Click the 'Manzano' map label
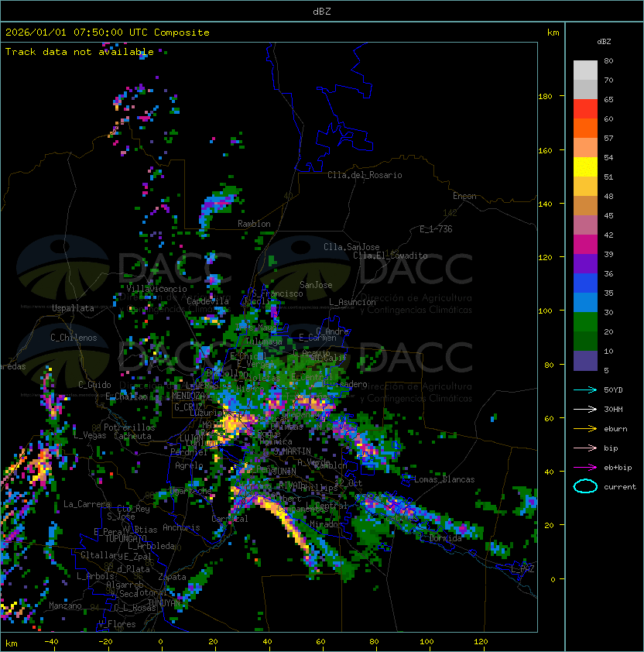Image resolution: width=644 pixels, height=652 pixels. coord(65,606)
